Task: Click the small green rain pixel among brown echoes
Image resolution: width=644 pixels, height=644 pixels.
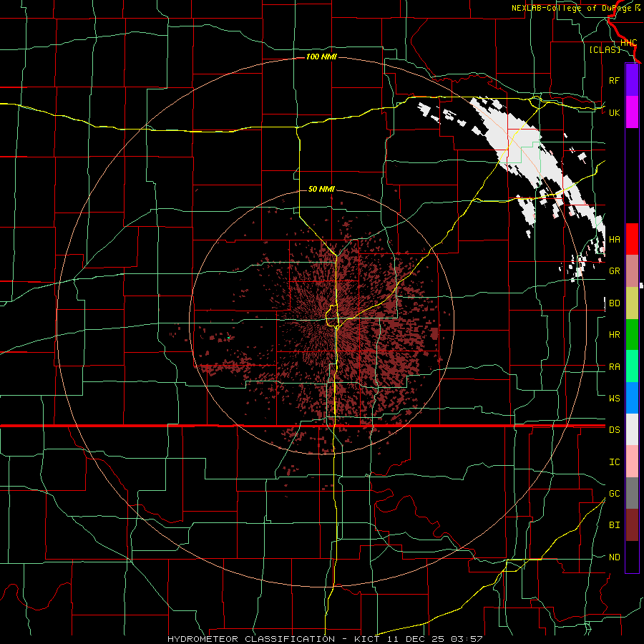Action: click(x=229, y=338)
